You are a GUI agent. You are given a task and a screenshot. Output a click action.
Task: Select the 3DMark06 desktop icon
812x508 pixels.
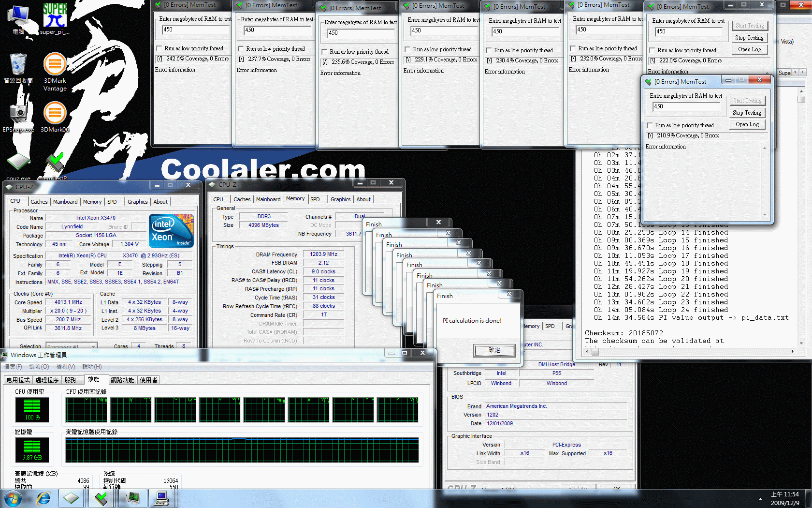(55, 117)
